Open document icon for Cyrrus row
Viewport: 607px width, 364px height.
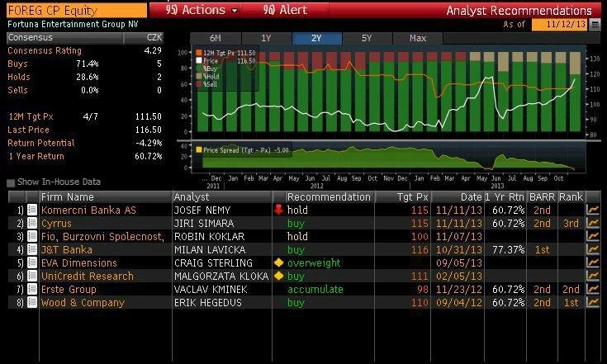click(x=32, y=223)
